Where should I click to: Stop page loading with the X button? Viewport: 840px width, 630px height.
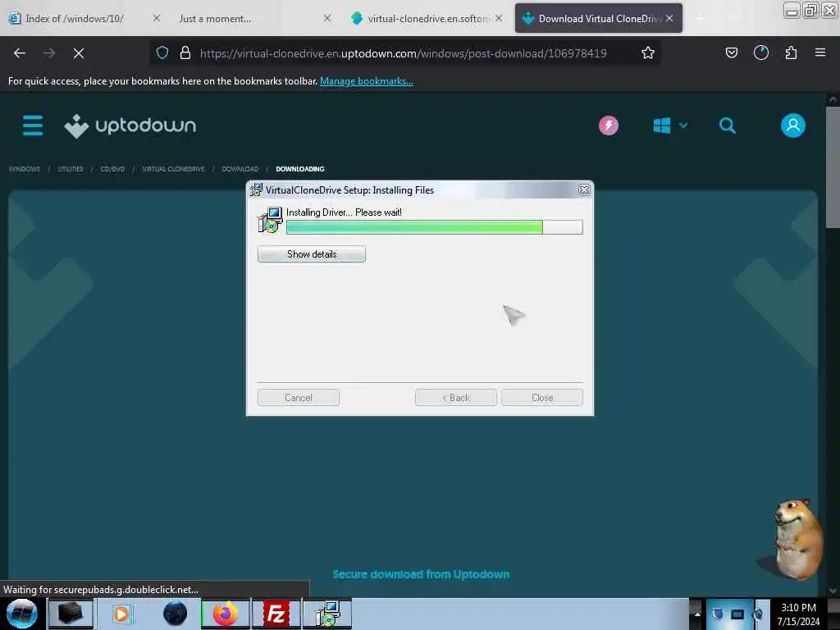point(79,53)
